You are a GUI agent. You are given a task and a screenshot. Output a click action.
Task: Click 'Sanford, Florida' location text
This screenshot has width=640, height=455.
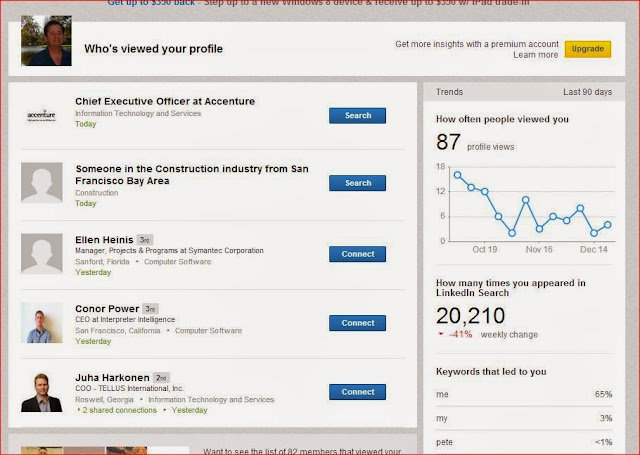(x=102, y=262)
